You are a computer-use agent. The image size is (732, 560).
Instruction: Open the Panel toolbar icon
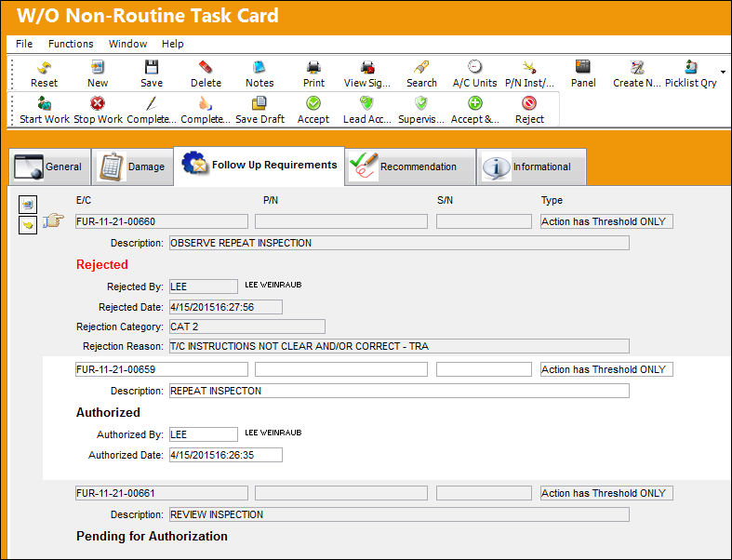(x=582, y=68)
